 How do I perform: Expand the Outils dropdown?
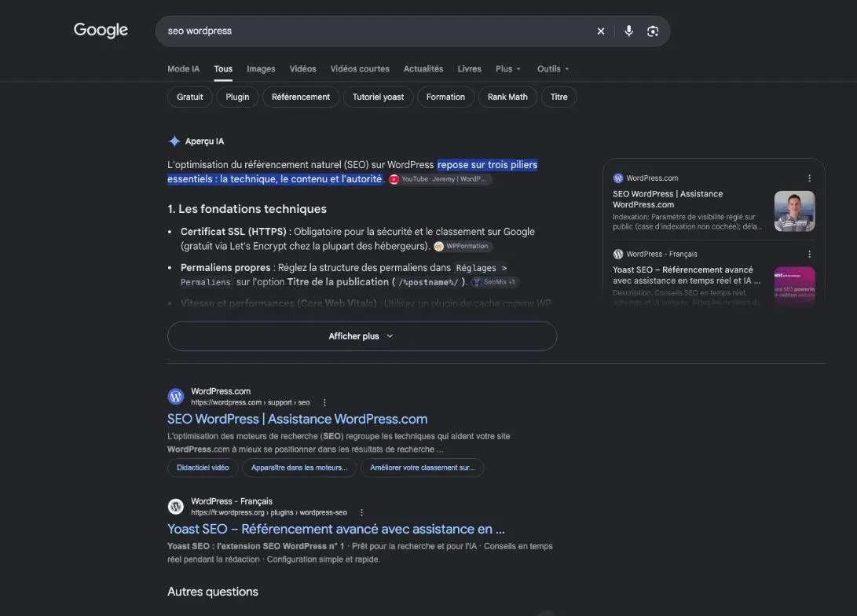pos(552,69)
